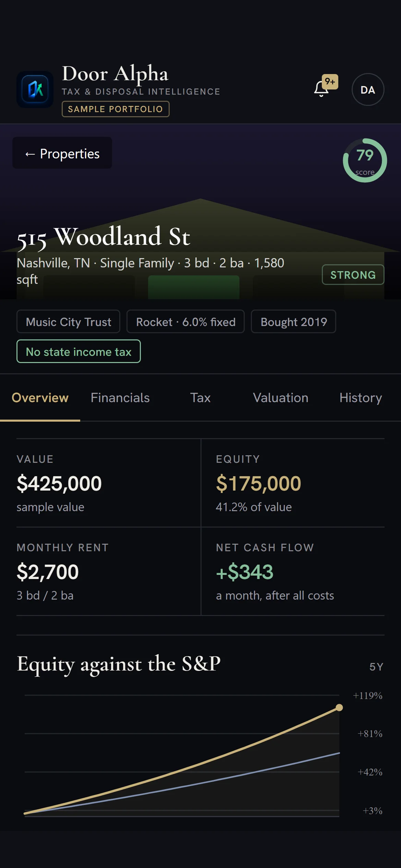Image resolution: width=401 pixels, height=868 pixels.
Task: Click the Door Alpha logo icon
Action: [x=35, y=89]
